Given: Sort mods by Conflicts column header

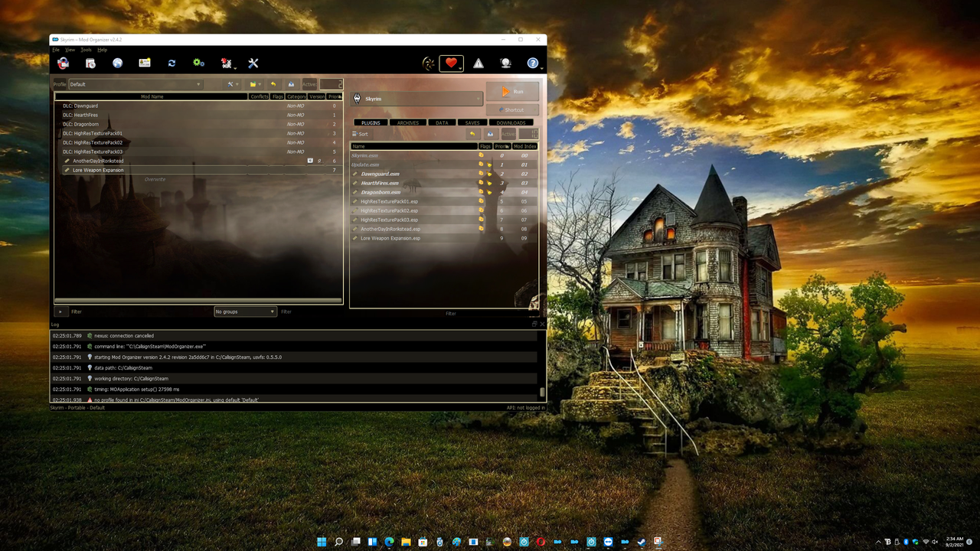Looking at the screenshot, I should (260, 96).
